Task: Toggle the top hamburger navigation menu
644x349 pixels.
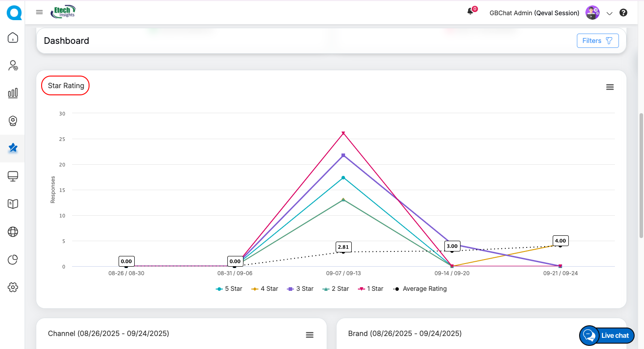Action: pos(39,12)
